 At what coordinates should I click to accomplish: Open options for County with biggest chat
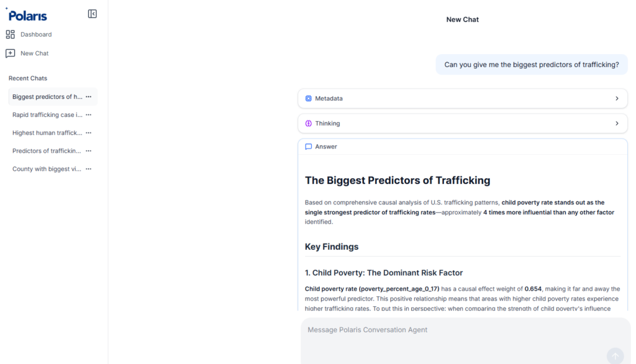(x=89, y=169)
